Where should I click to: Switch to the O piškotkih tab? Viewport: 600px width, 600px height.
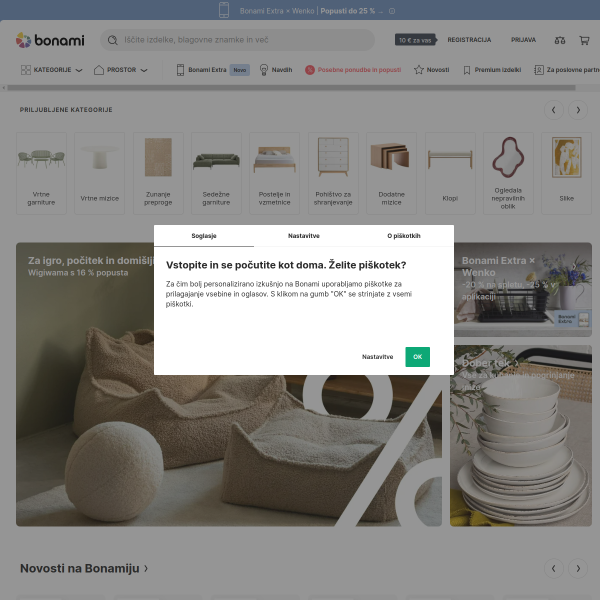404,236
